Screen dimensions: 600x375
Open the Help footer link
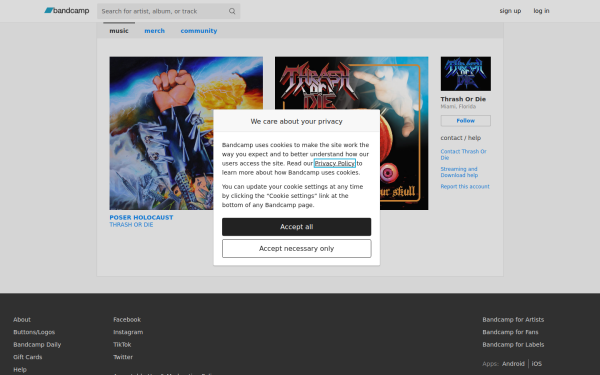[x=20, y=370]
